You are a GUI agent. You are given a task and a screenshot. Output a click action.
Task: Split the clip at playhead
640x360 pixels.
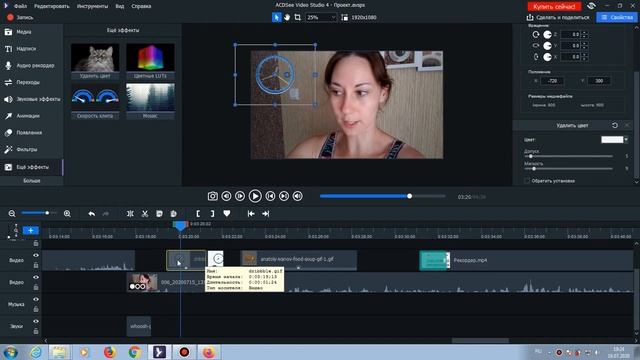tap(130, 213)
